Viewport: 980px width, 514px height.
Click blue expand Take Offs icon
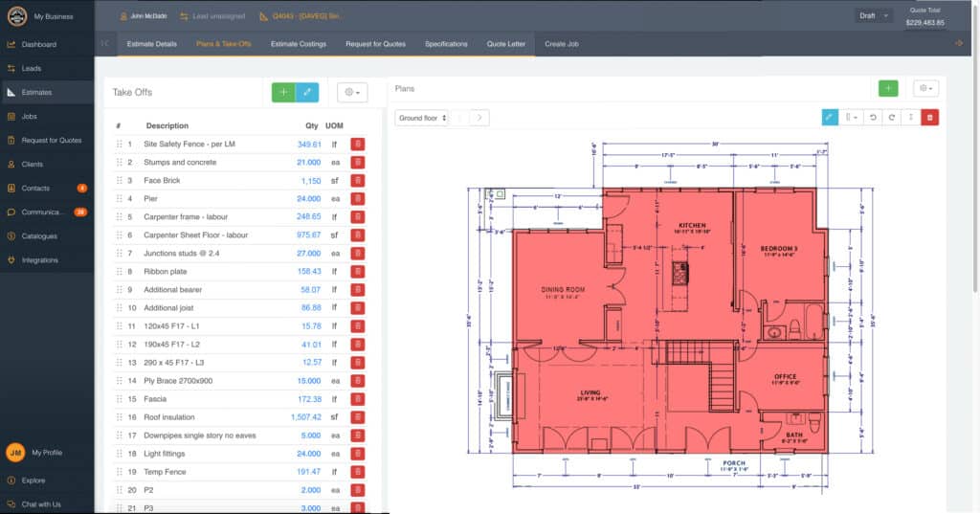(x=307, y=92)
